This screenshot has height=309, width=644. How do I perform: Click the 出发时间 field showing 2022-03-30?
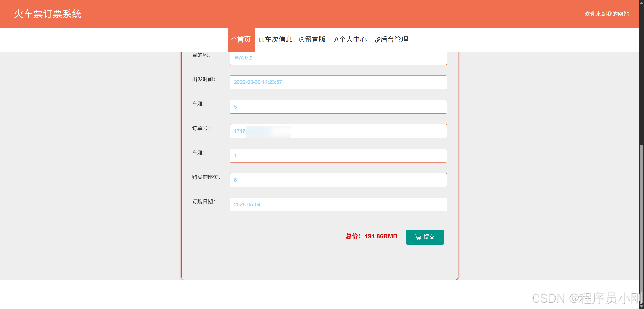point(338,82)
